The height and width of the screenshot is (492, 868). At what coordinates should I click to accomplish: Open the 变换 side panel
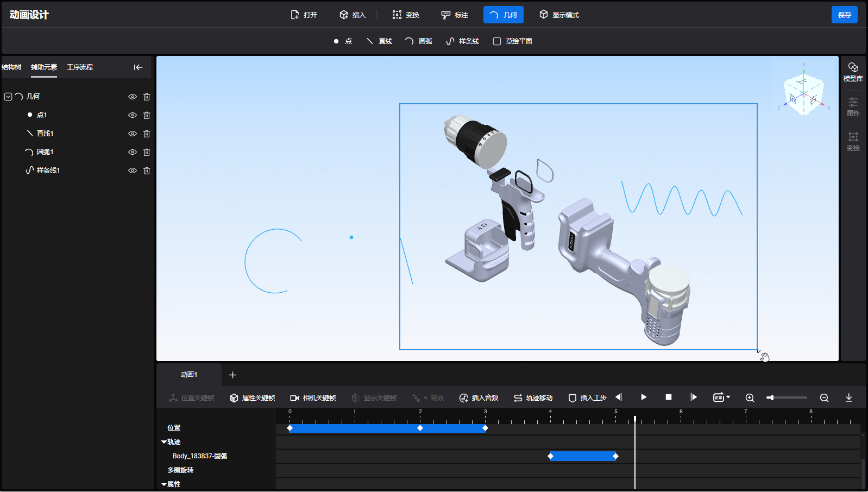[x=853, y=142]
